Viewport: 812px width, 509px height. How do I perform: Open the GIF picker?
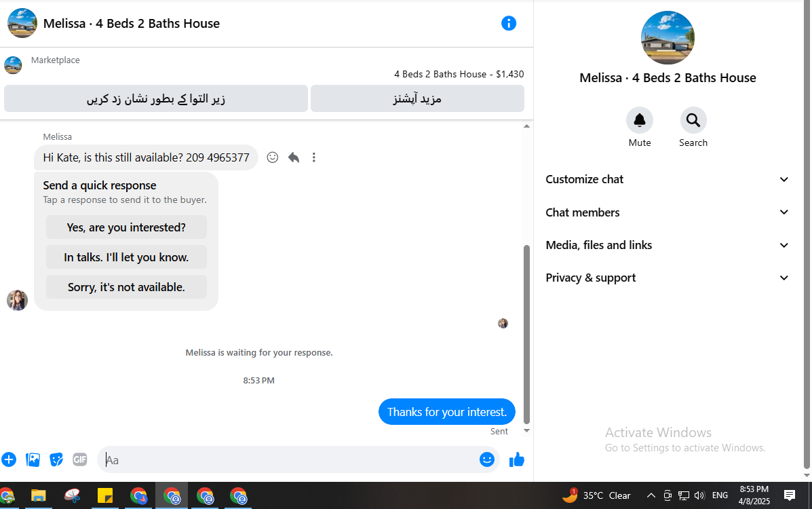80,459
